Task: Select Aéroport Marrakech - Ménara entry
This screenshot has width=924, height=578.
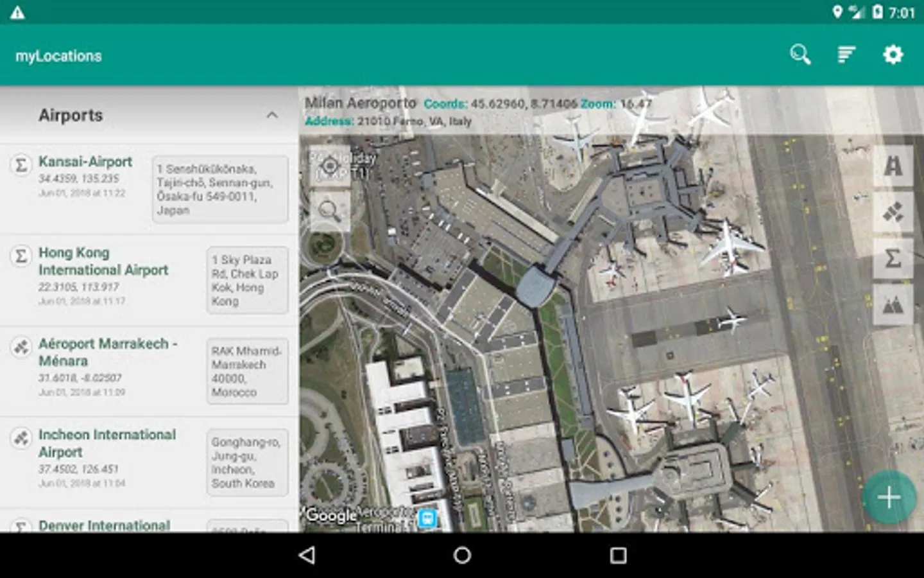Action: pyautogui.click(x=149, y=371)
